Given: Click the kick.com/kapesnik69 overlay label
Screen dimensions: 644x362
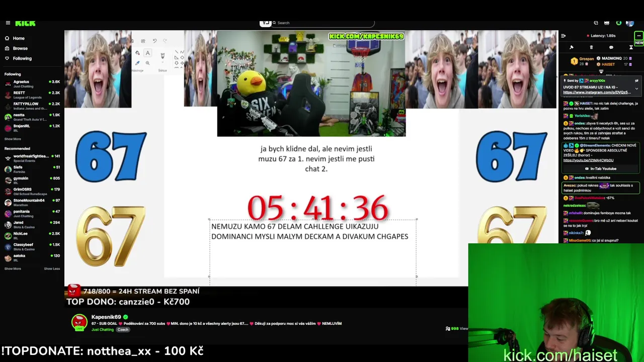Looking at the screenshot, I should [366, 36].
